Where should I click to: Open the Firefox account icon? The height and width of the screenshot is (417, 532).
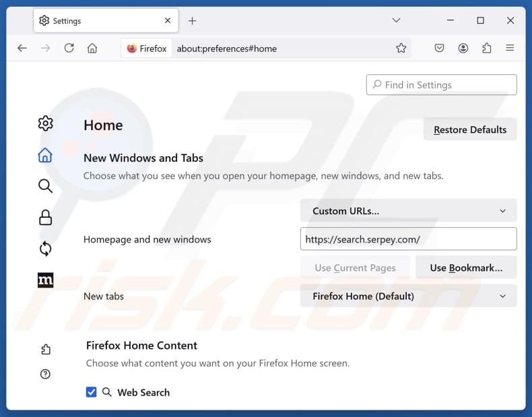click(463, 49)
